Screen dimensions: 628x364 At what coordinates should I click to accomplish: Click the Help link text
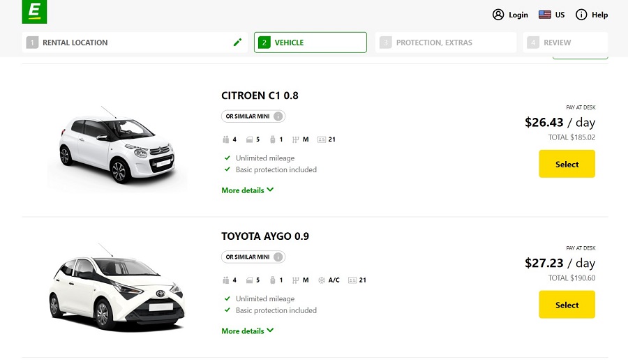click(x=599, y=15)
